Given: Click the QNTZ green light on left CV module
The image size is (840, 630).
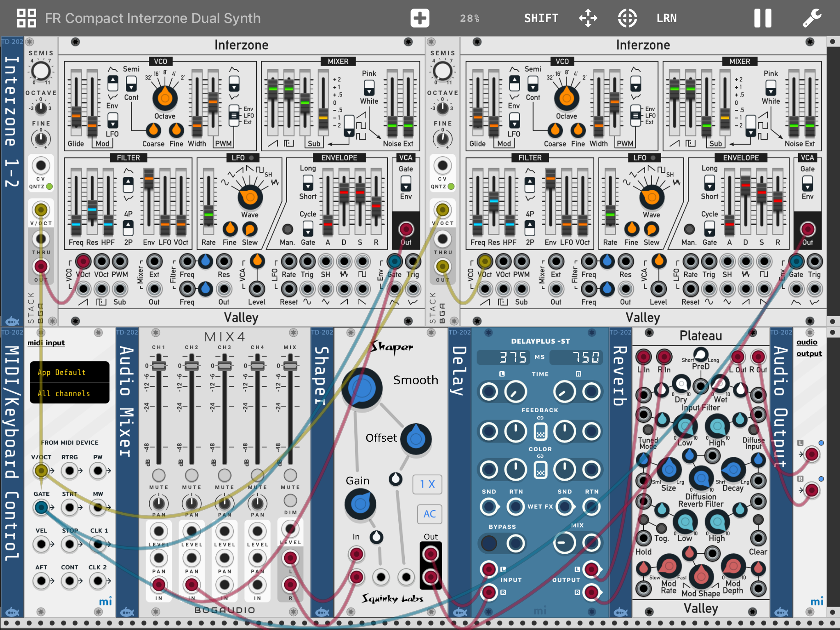Looking at the screenshot, I should point(50,187).
